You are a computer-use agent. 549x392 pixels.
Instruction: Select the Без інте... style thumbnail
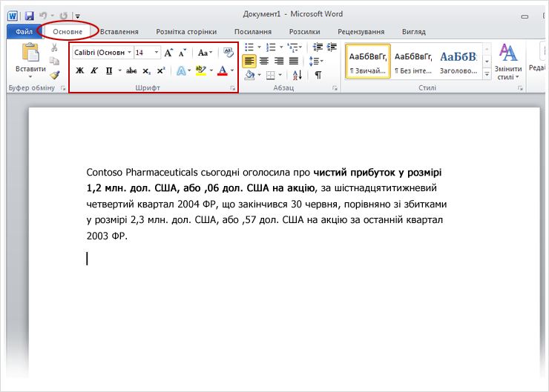(x=413, y=62)
